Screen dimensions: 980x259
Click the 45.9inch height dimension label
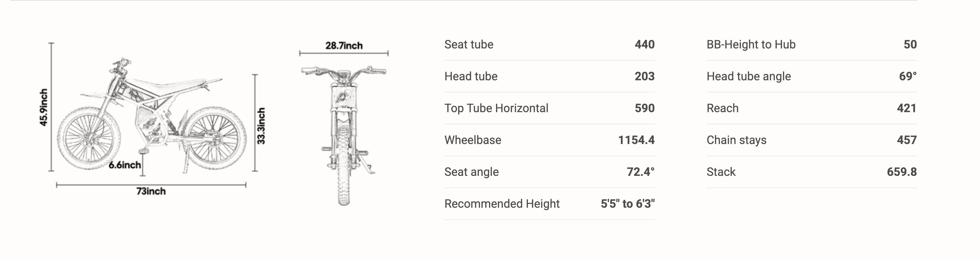[44, 107]
